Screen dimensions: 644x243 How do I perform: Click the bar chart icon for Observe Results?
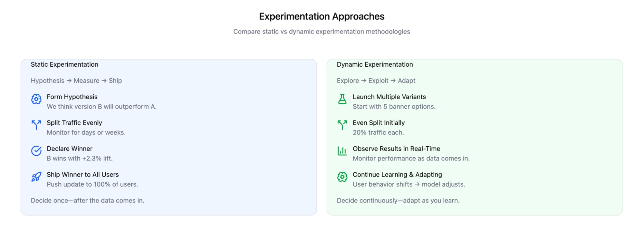click(x=342, y=151)
